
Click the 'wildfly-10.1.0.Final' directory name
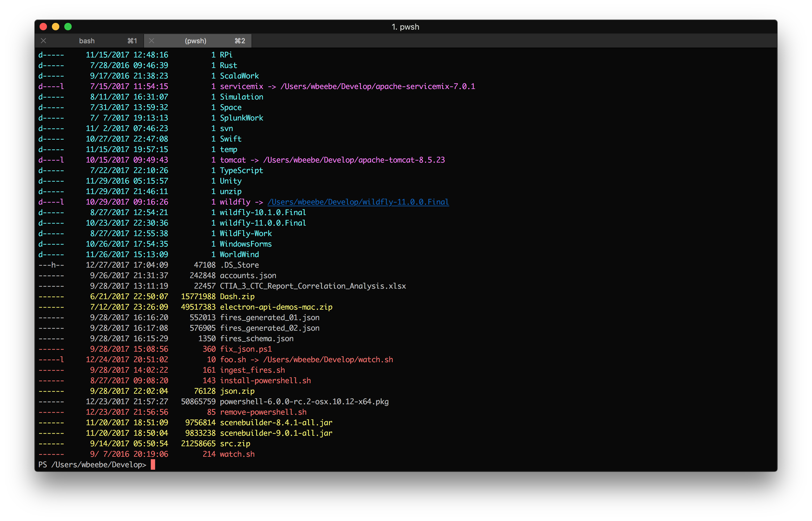(x=263, y=213)
